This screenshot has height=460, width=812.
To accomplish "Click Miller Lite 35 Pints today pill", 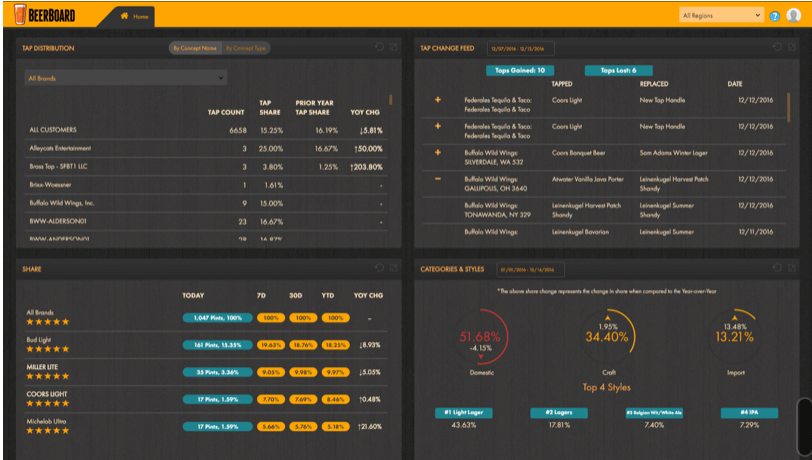I will coord(218,372).
